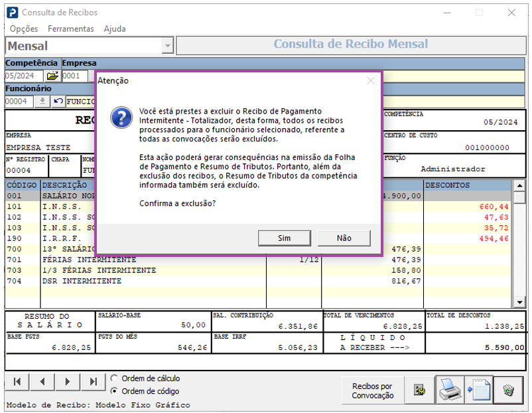Go to the first receipt record

coord(17,382)
